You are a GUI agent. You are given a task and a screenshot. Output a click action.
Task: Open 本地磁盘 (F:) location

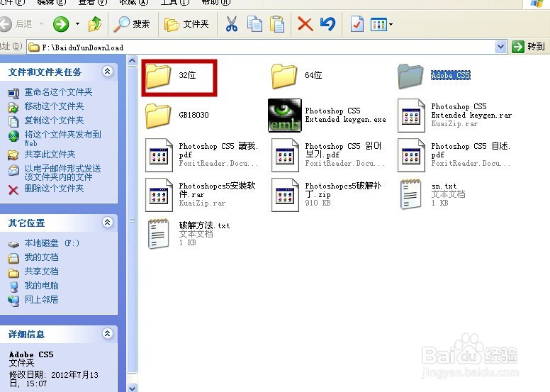(52, 243)
